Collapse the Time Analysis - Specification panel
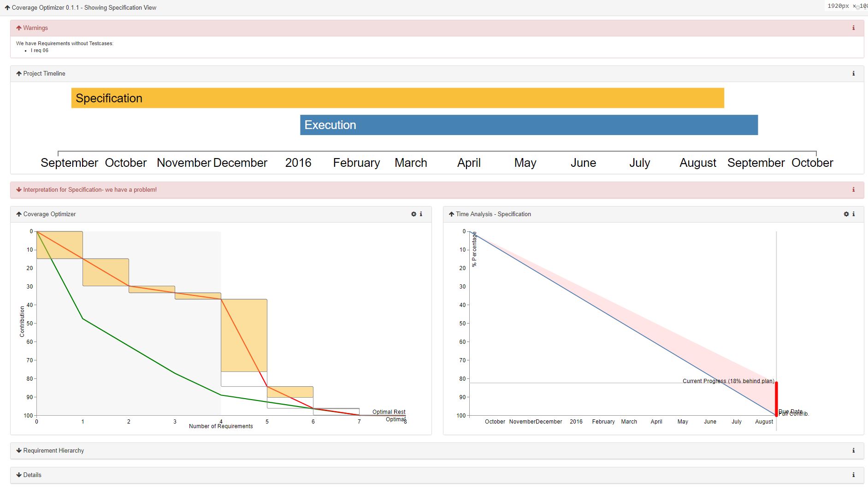 (x=451, y=214)
